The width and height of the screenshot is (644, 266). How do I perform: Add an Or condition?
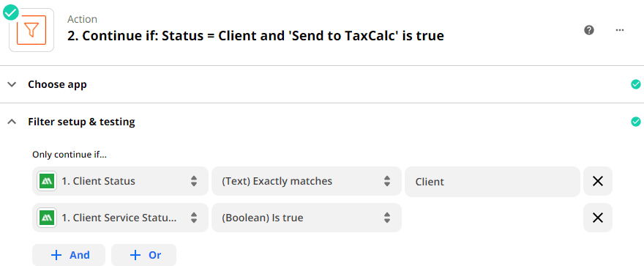point(143,255)
